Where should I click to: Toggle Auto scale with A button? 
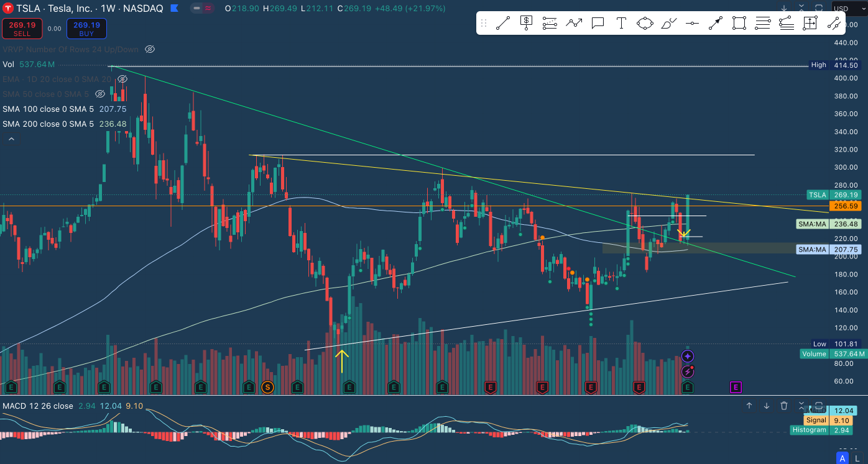843,458
